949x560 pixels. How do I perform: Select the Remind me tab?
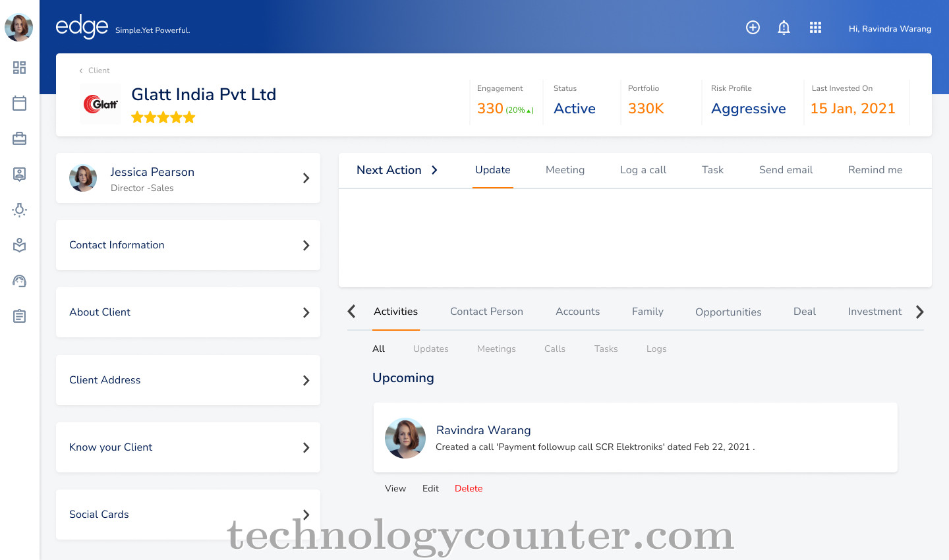pyautogui.click(x=875, y=170)
